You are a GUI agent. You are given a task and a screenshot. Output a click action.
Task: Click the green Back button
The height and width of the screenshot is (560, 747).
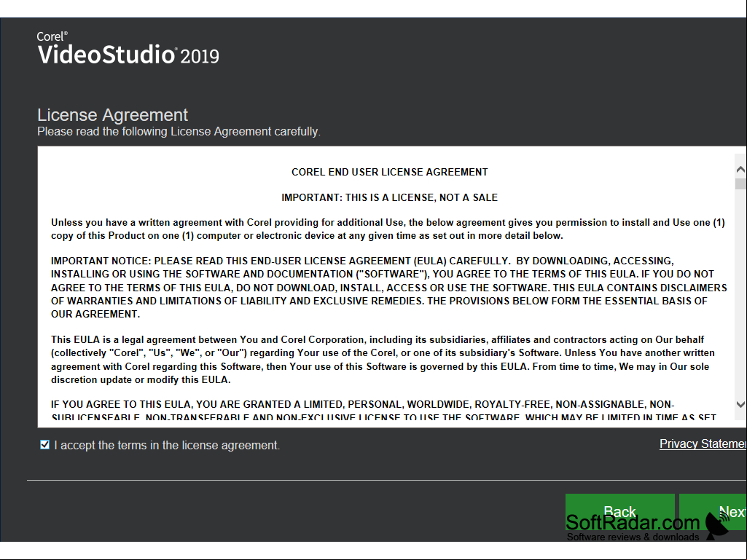point(619,512)
